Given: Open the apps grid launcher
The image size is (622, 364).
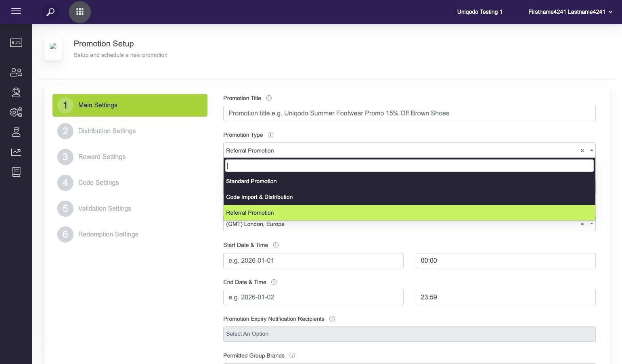Looking at the screenshot, I should pos(80,12).
